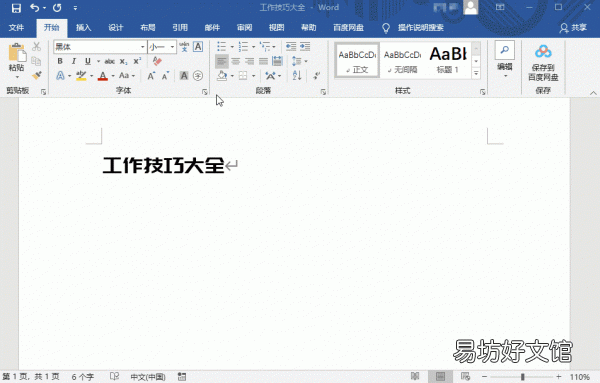Click the Save icon in quick access toolbar
Image resolution: width=600 pixels, height=383 pixels.
[16, 8]
